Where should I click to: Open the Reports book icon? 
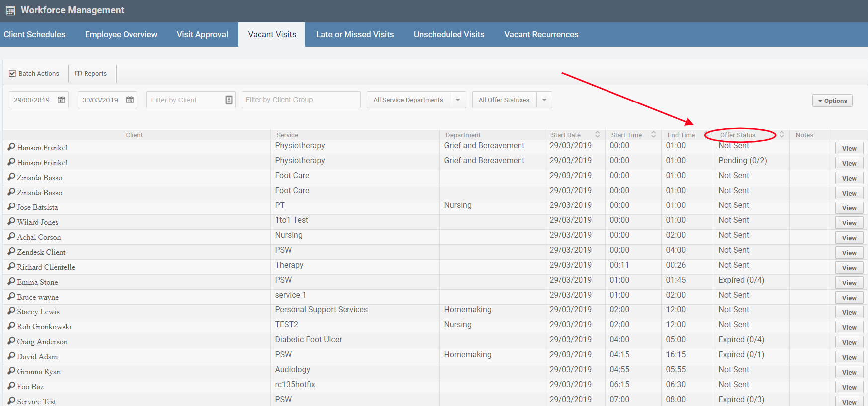(78, 73)
